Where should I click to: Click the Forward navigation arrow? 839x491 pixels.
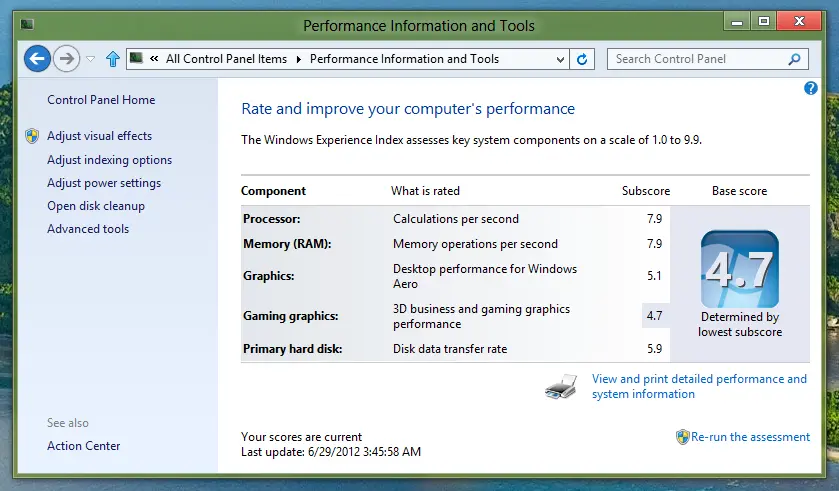click(x=66, y=58)
